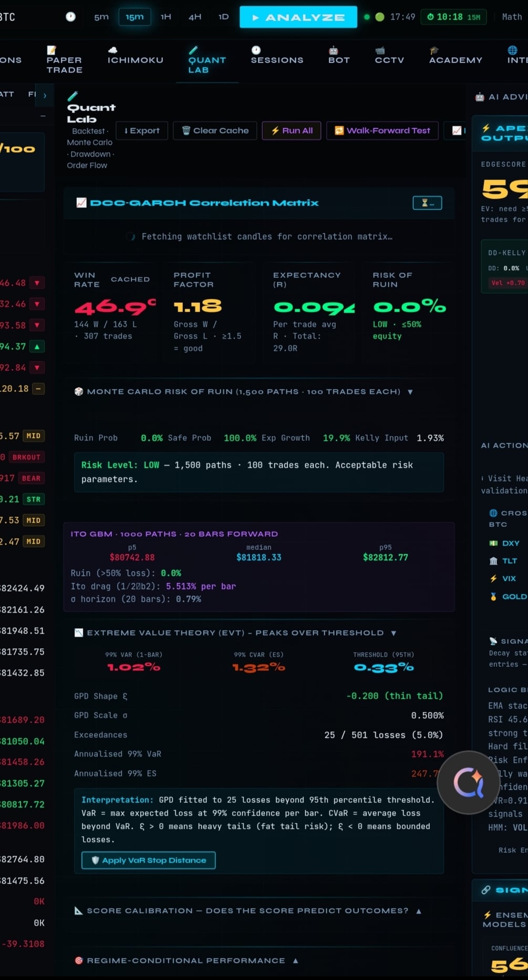Expand Regime-Conditional Performance section

click(x=296, y=961)
